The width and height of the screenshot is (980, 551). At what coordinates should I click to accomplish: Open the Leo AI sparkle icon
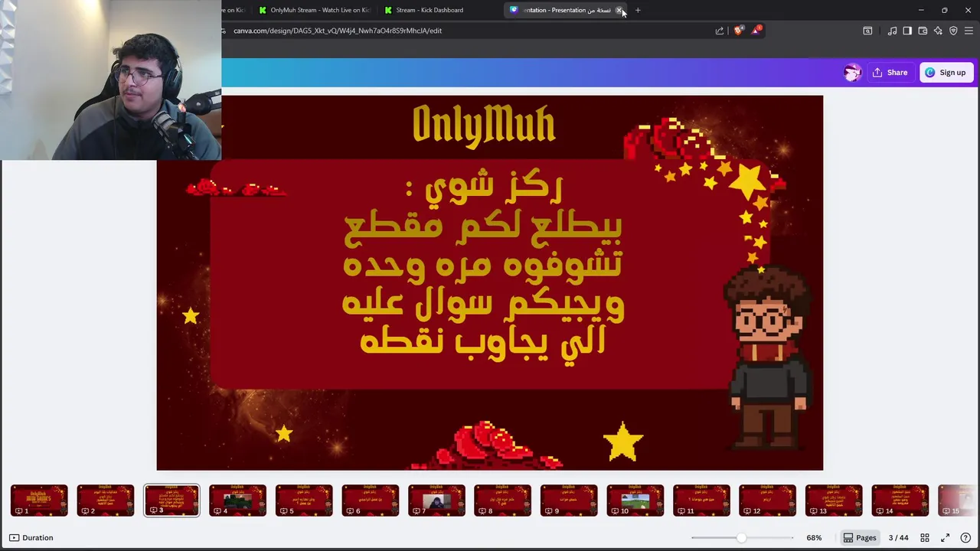click(938, 31)
